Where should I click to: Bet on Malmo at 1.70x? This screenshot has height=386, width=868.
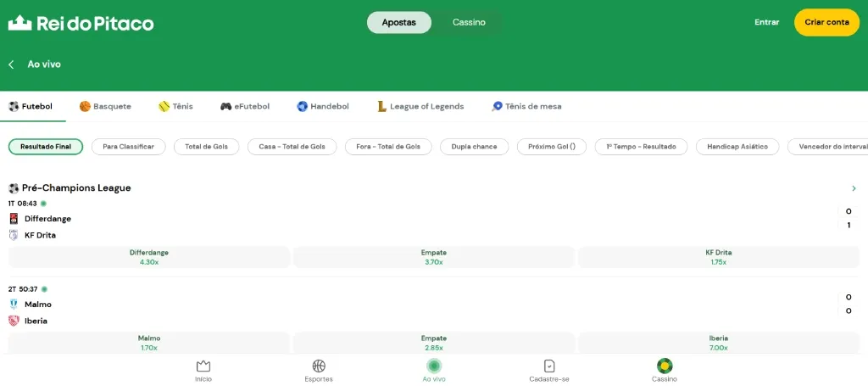[x=149, y=343]
